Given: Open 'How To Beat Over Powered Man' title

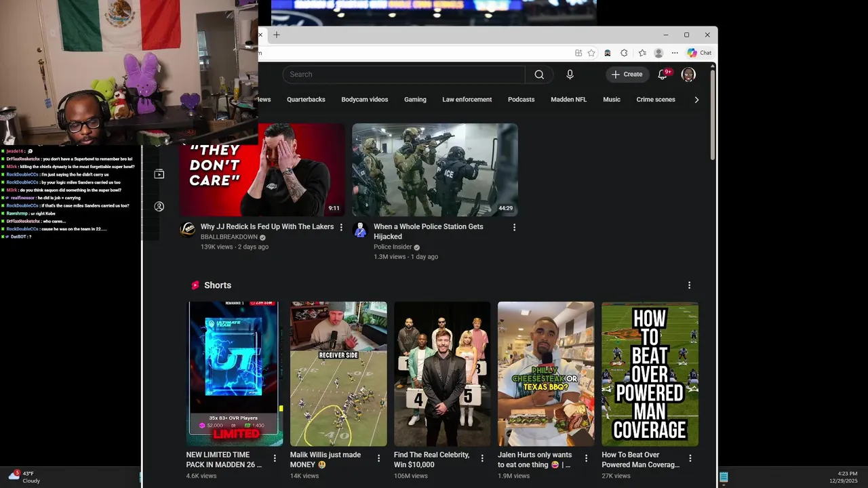Looking at the screenshot, I should 640,460.
